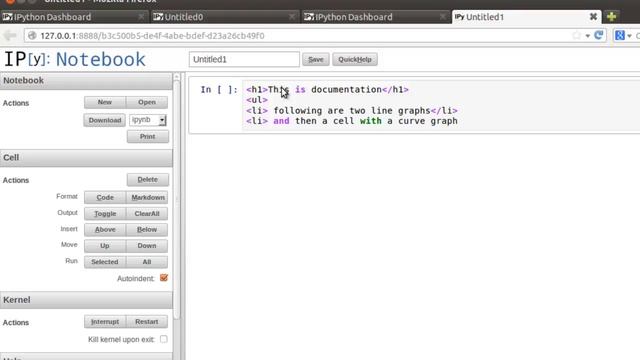The width and height of the screenshot is (640, 360).
Task: Toggle the Autoindent checkbox
Action: [x=164, y=278]
